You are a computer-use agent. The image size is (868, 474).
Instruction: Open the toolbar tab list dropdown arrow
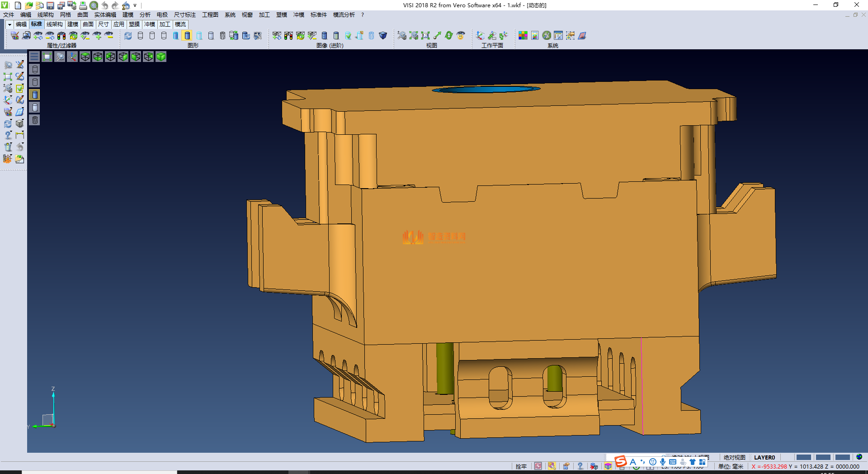(x=9, y=24)
